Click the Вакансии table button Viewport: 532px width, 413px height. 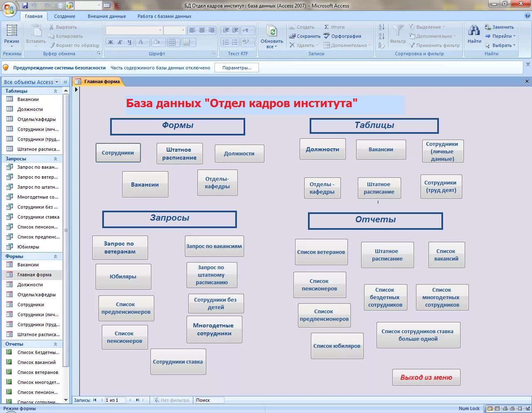pos(381,149)
